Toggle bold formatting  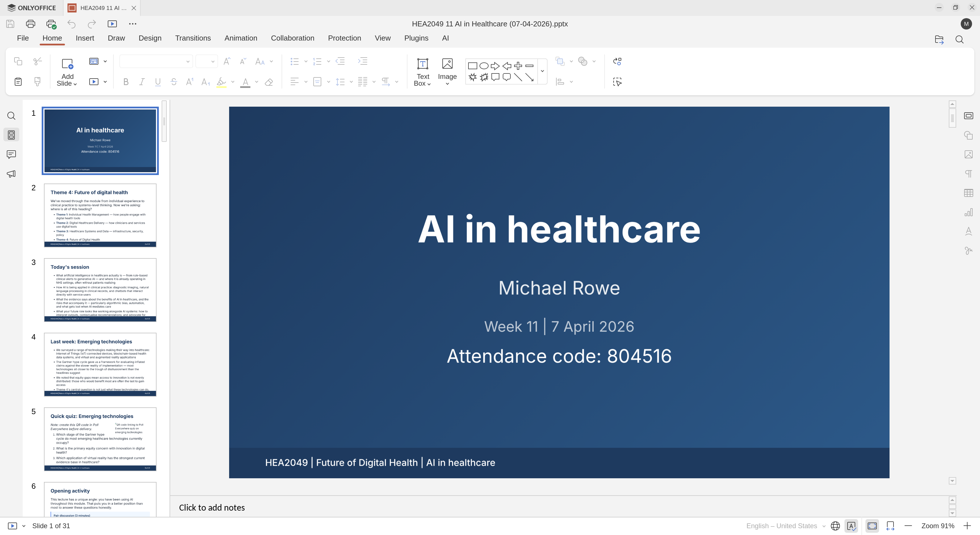point(126,81)
